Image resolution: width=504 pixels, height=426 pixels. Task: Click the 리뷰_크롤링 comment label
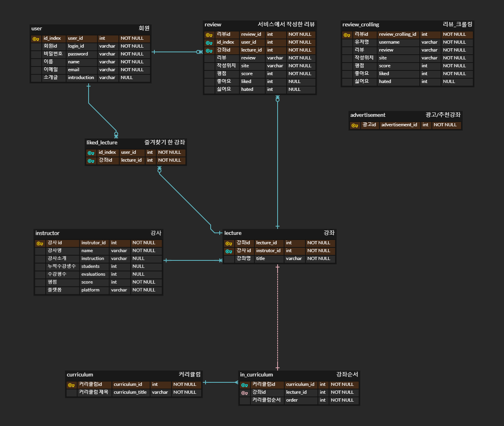458,24
